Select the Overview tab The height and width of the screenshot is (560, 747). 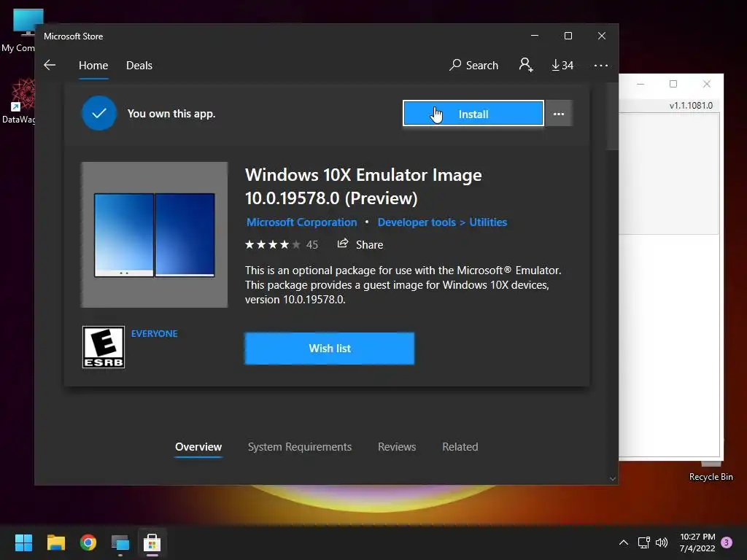coord(198,447)
